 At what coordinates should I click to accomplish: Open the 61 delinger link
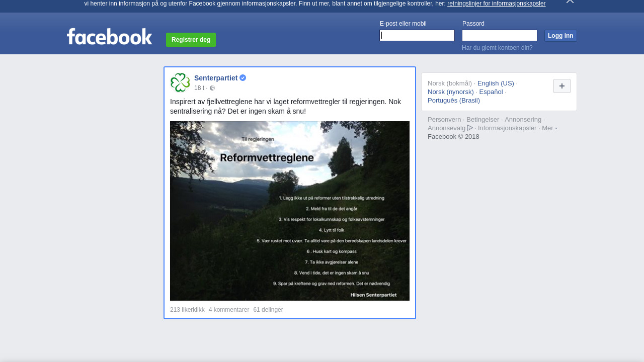click(268, 310)
